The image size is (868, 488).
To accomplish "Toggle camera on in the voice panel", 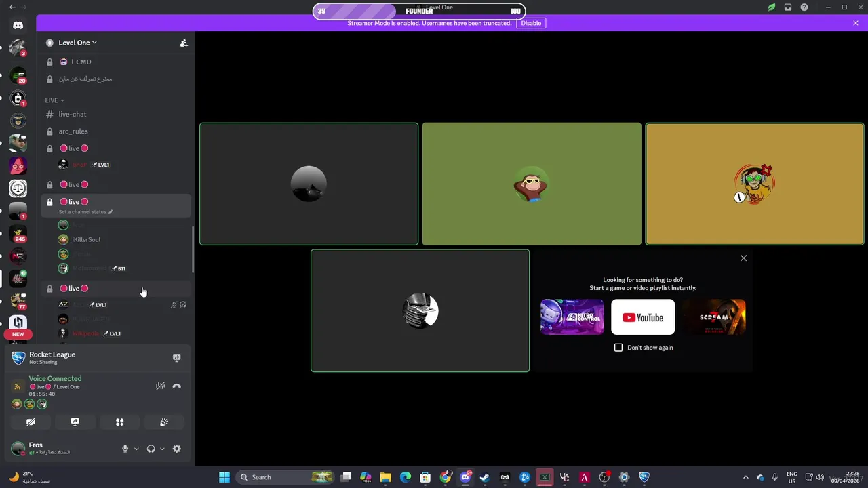I will [31, 422].
